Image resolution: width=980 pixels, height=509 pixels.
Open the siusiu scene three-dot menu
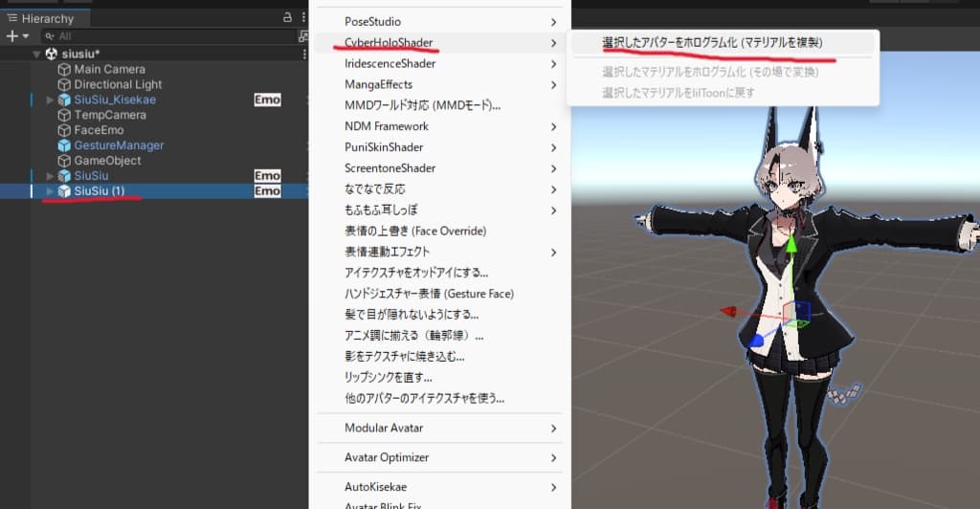[x=303, y=55]
